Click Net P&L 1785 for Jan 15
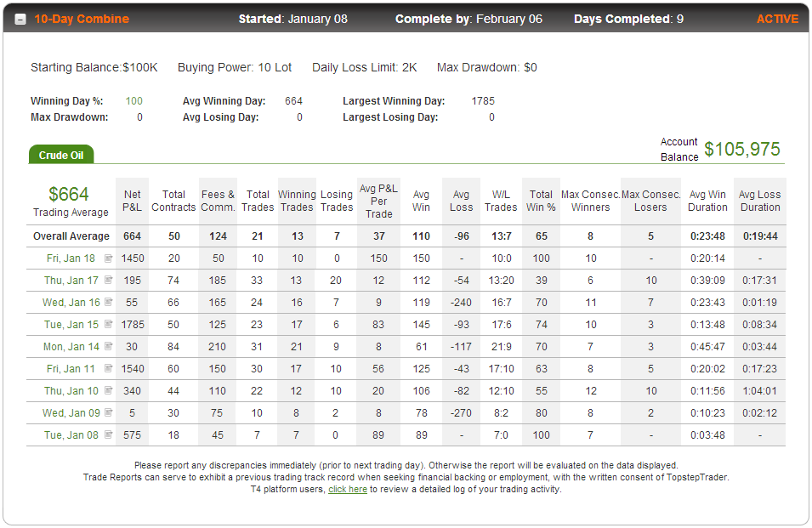The width and height of the screenshot is (812, 528). point(133,325)
